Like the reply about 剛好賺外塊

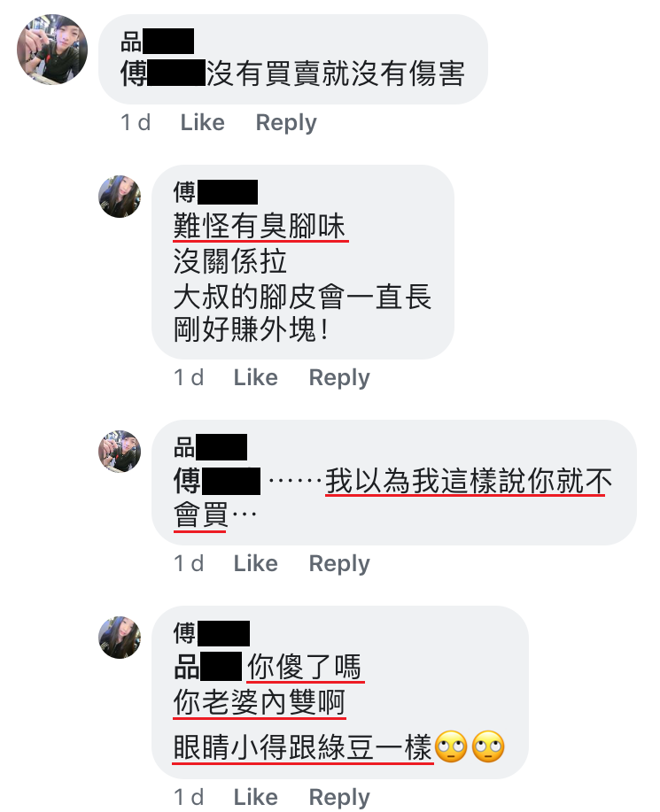point(255,377)
